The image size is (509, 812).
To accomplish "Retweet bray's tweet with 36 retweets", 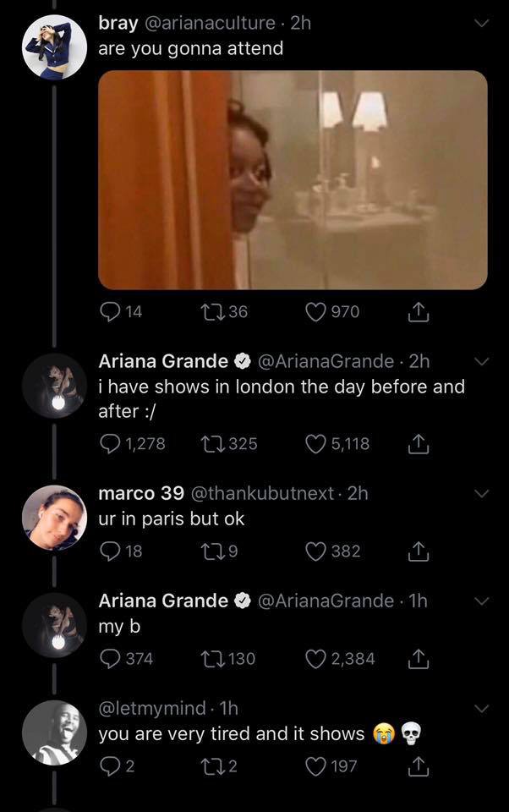I will click(x=211, y=312).
